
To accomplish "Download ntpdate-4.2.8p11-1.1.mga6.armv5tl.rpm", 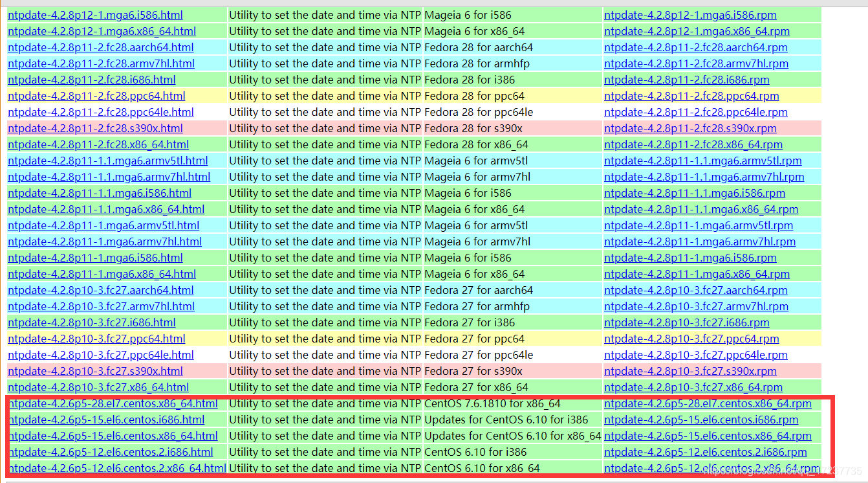I will [x=703, y=161].
